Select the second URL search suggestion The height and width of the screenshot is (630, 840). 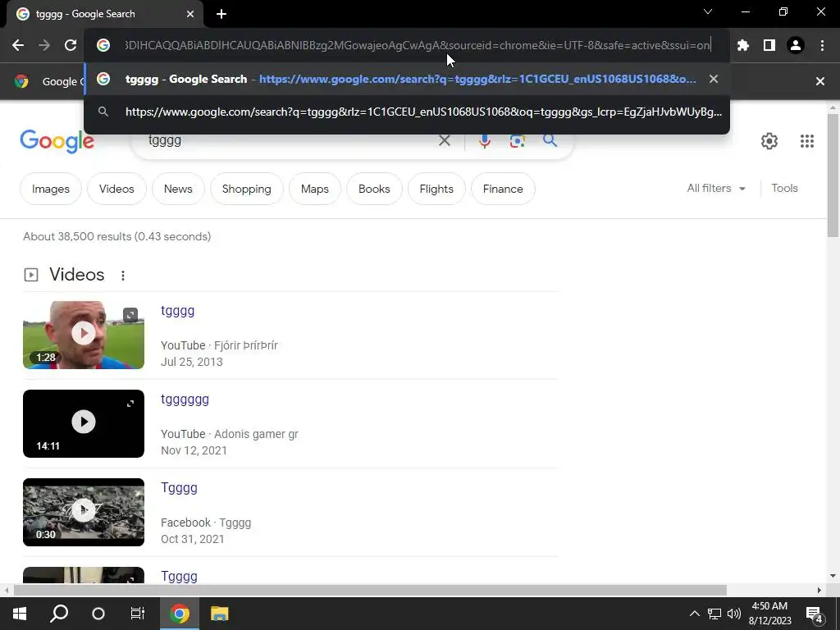point(406,112)
